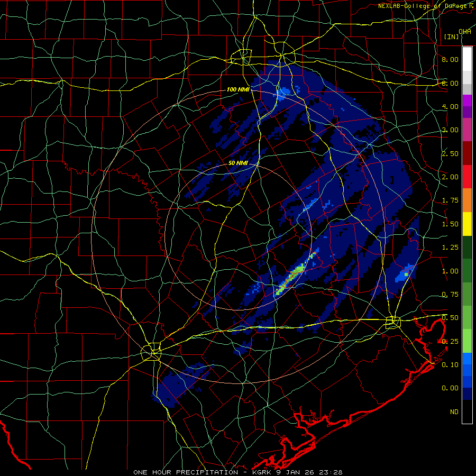The width and height of the screenshot is (476, 476).
Task: Click the 1.75 legend value
Action: [450, 200]
